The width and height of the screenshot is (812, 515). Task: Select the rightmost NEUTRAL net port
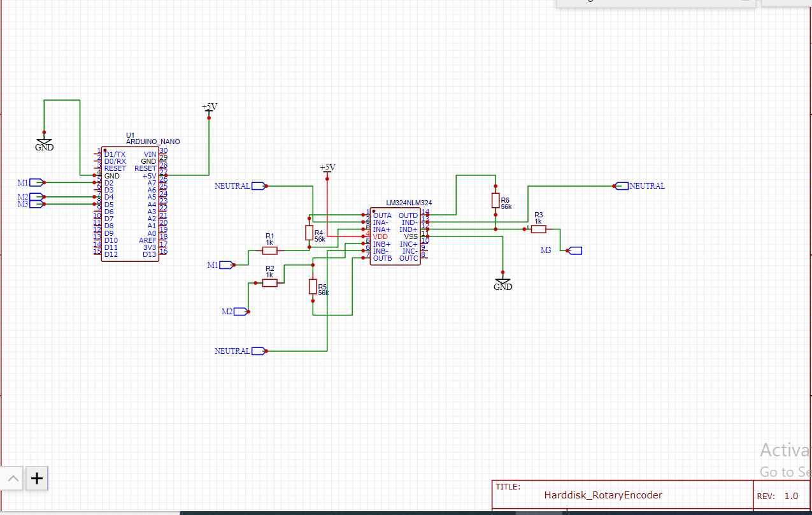(621, 186)
